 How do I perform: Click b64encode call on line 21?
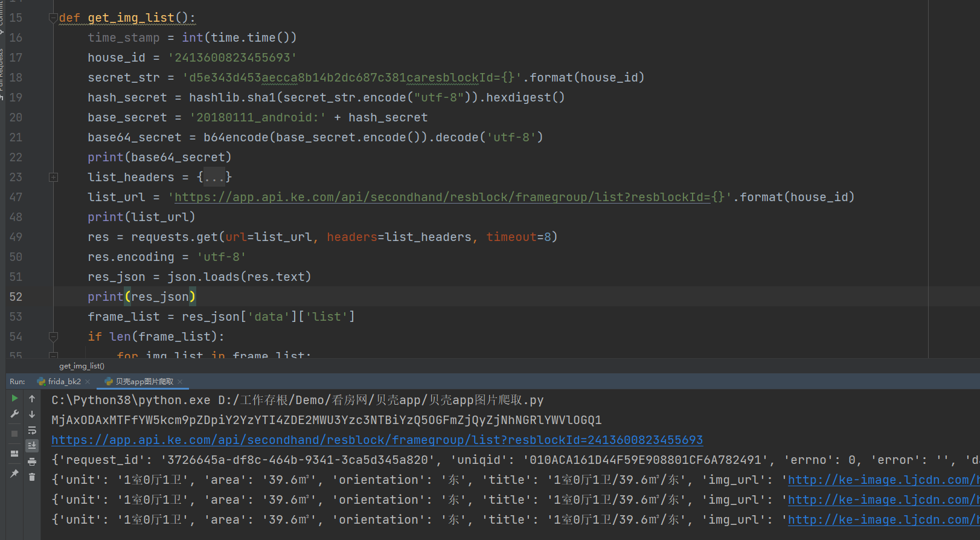click(x=236, y=137)
